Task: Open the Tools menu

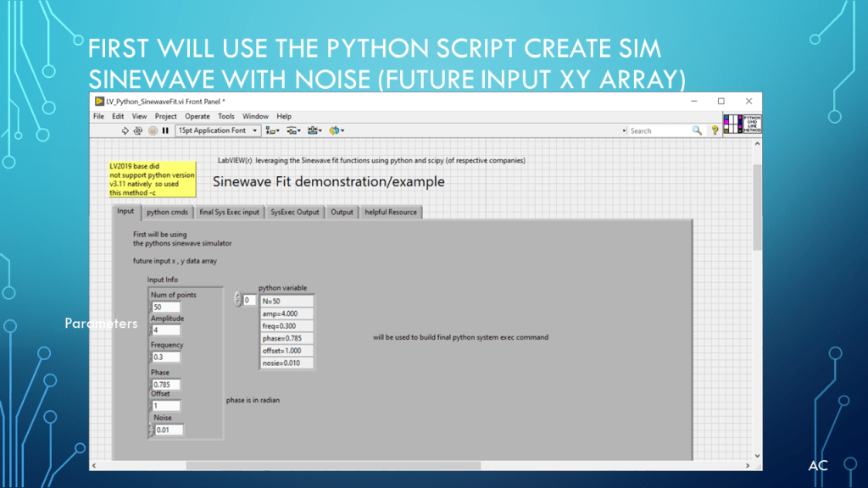Action: point(226,116)
